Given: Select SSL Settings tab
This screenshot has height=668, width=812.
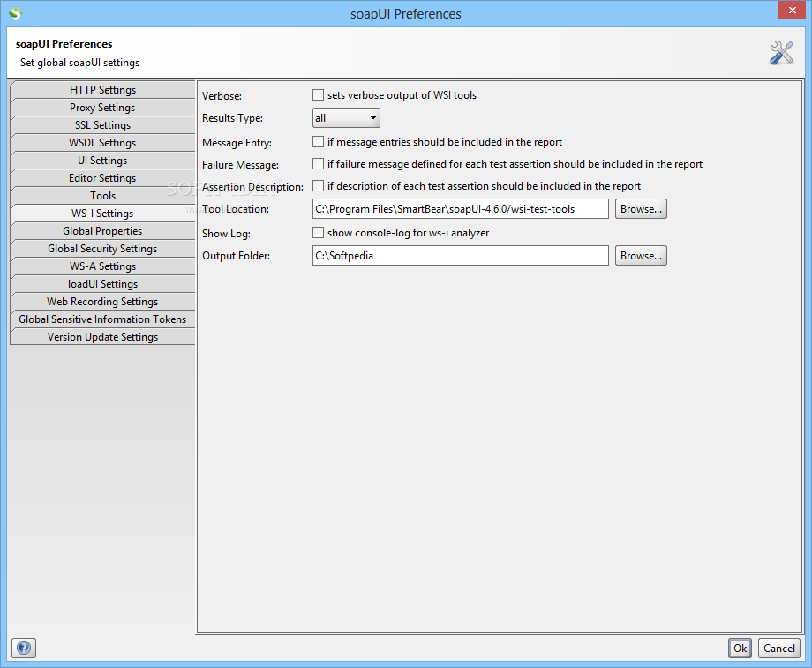Looking at the screenshot, I should (x=102, y=124).
